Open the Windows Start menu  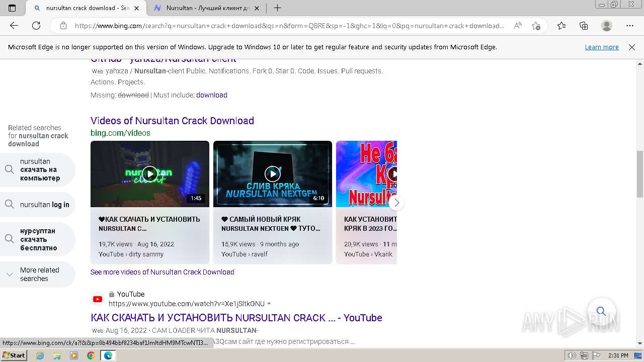click(x=14, y=355)
